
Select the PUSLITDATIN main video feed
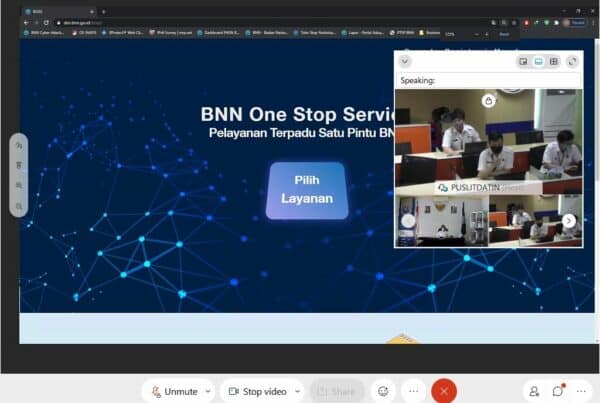point(489,142)
